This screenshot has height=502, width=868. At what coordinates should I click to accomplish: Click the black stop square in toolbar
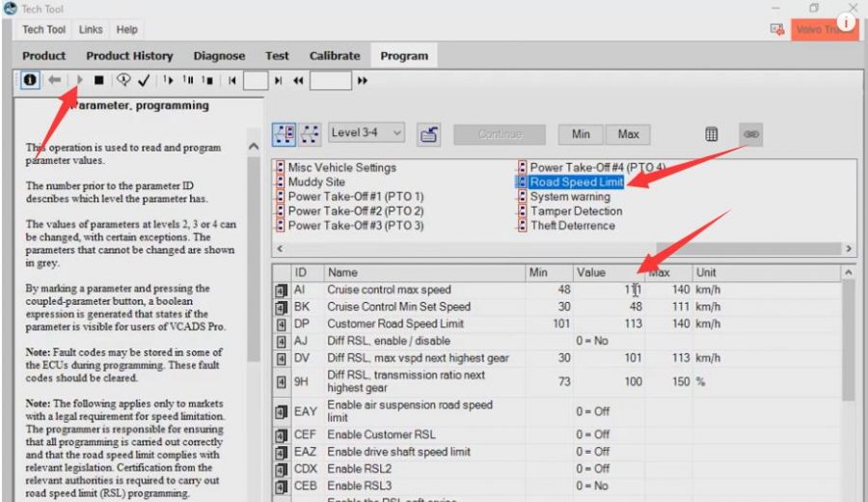99,80
